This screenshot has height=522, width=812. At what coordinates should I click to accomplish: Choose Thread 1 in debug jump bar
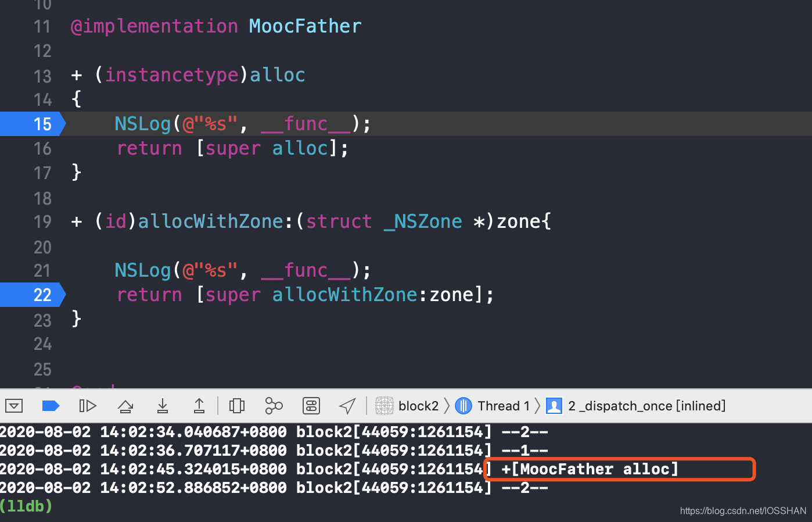pos(493,406)
